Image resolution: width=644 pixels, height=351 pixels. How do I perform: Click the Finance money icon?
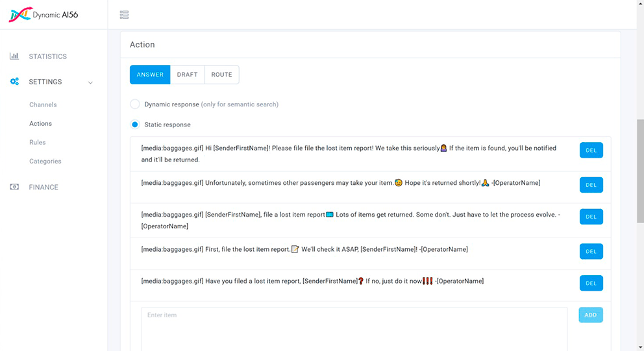[x=14, y=187]
